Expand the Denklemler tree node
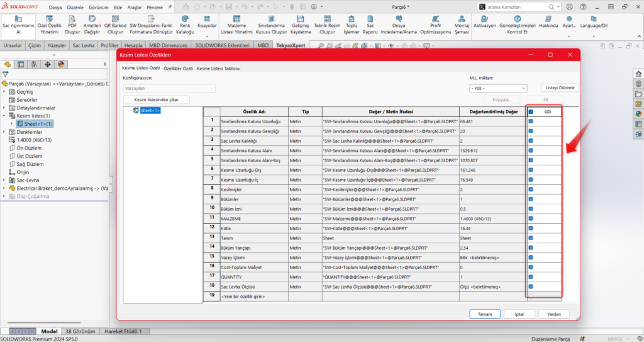 [4, 132]
